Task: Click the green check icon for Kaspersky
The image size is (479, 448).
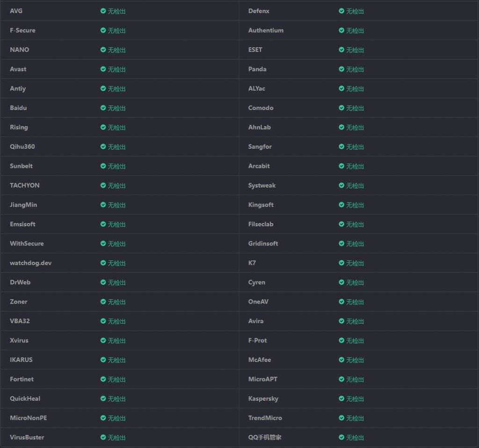Action: coord(341,398)
